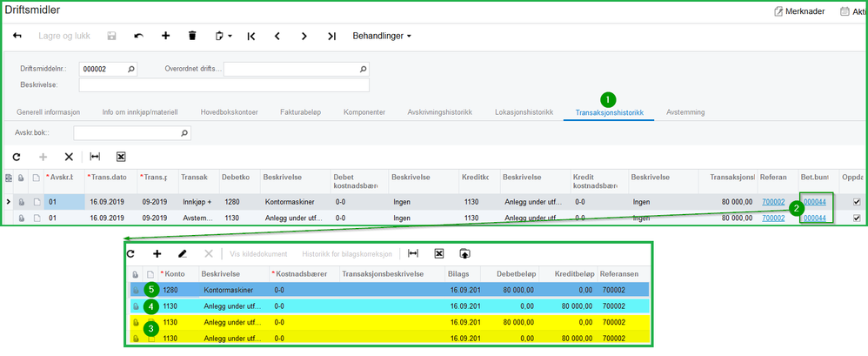Switch to the Avskrivningshistorikk tab
Screen dimensions: 868x356
click(x=440, y=112)
